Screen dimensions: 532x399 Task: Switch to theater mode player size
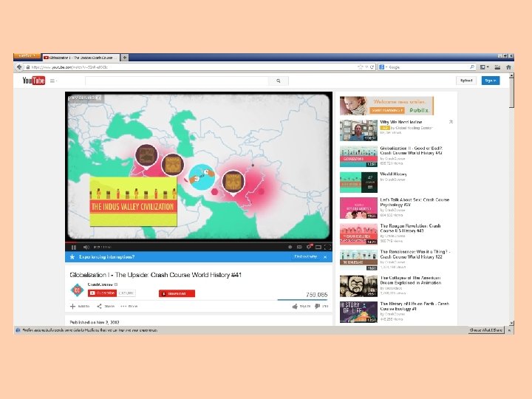tap(318, 247)
